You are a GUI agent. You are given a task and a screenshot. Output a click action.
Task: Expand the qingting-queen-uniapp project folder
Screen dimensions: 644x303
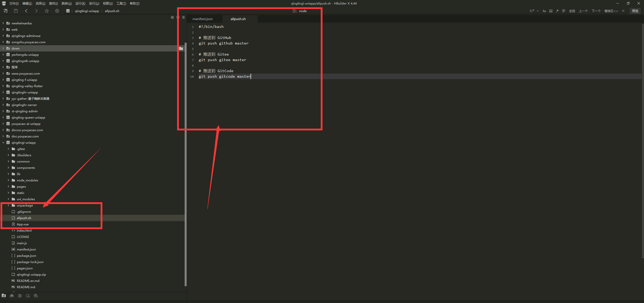click(3, 117)
